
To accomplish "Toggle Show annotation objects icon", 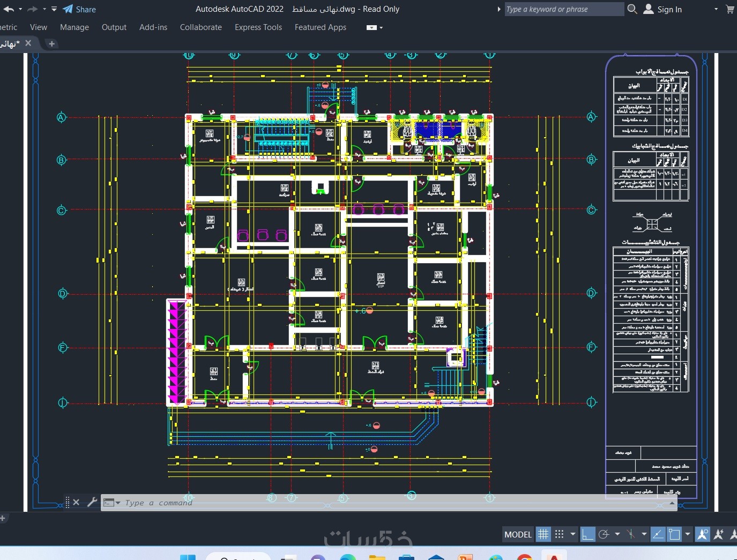I will coord(702,534).
